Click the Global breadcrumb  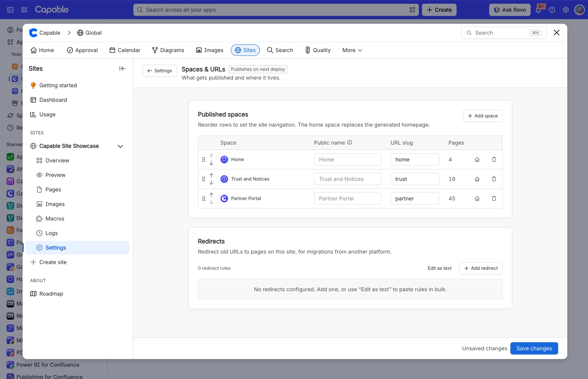89,33
